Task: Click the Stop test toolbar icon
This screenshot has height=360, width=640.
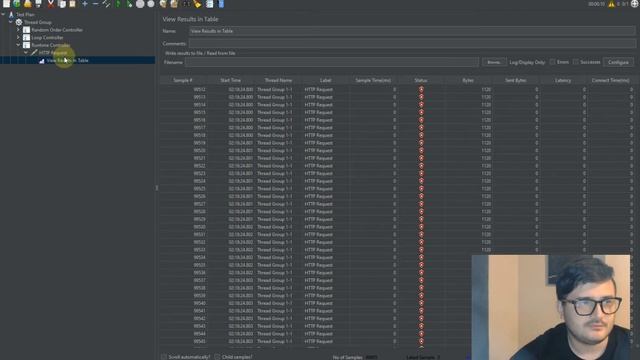Action: [x=140, y=4]
